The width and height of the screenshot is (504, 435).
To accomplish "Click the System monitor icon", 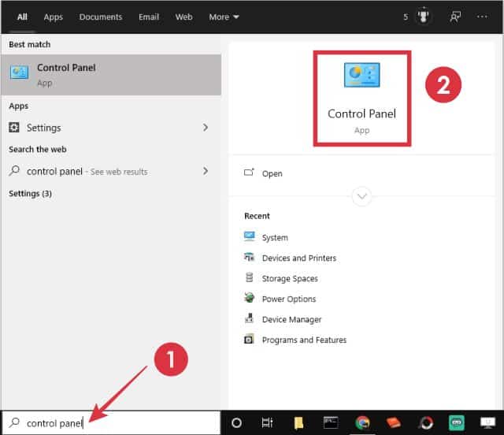I will click(249, 236).
